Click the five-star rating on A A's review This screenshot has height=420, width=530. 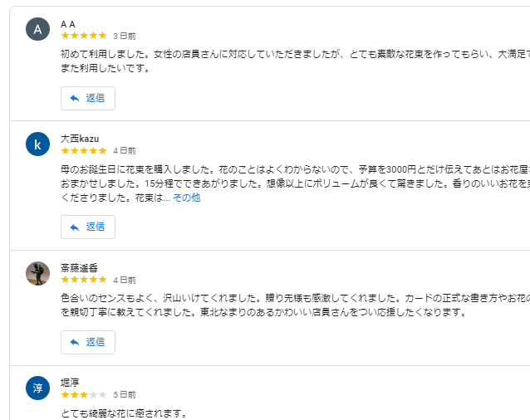coord(84,36)
